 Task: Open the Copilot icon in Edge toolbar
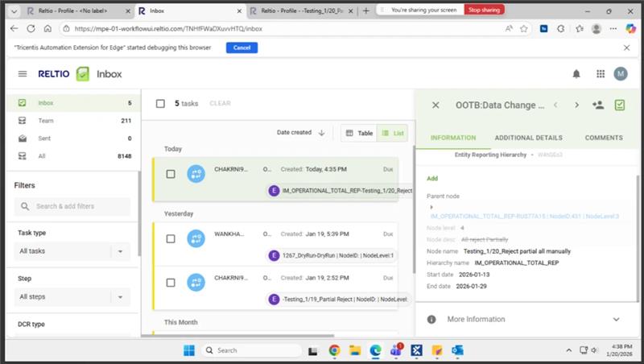click(x=630, y=29)
